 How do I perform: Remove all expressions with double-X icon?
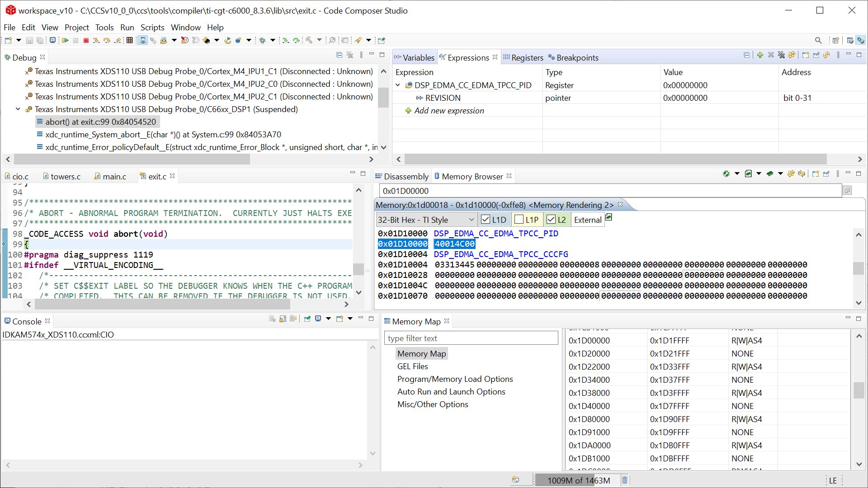(781, 55)
